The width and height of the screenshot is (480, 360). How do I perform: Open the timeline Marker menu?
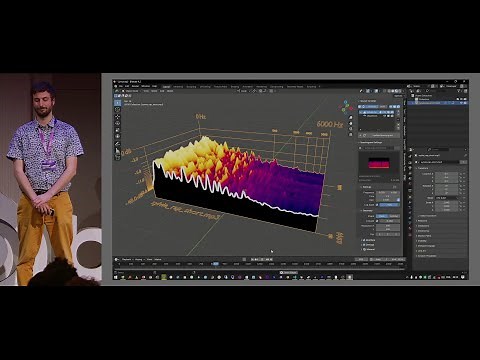(158, 259)
